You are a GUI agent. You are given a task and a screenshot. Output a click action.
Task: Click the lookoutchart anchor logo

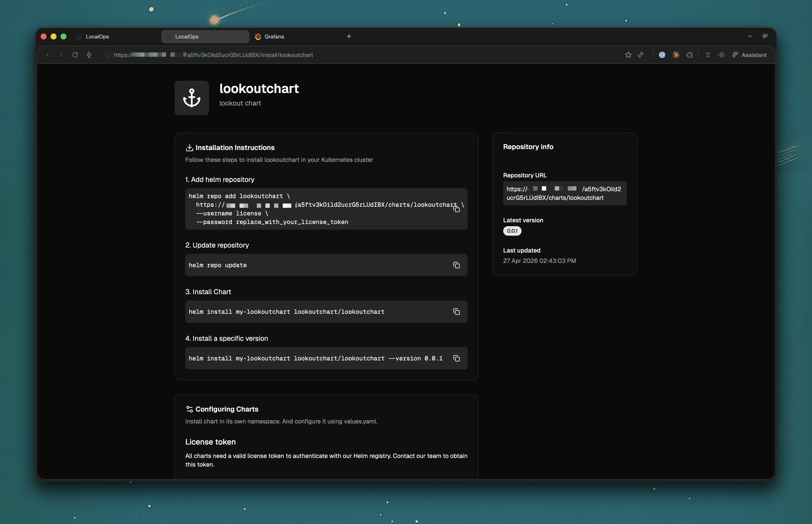point(192,98)
